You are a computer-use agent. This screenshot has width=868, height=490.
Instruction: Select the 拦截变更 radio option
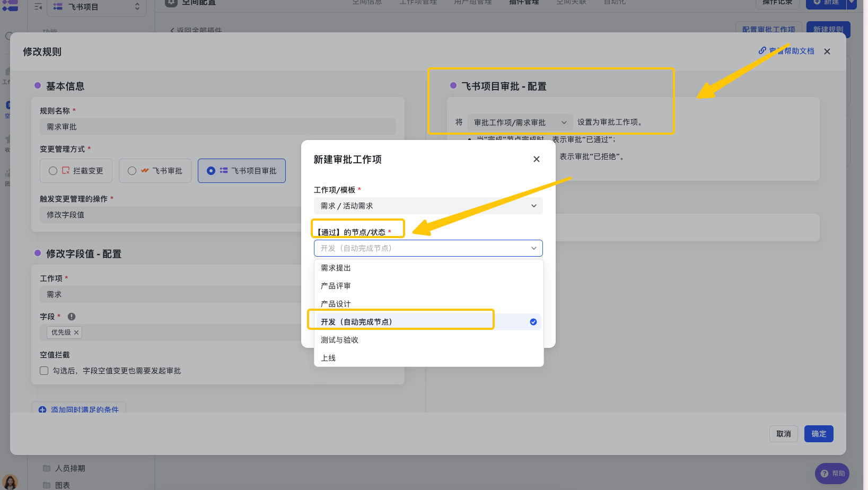76,171
